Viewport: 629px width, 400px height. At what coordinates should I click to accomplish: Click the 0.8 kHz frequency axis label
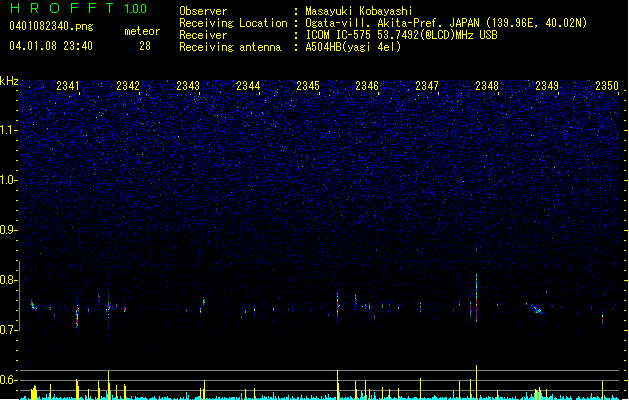tap(8, 280)
